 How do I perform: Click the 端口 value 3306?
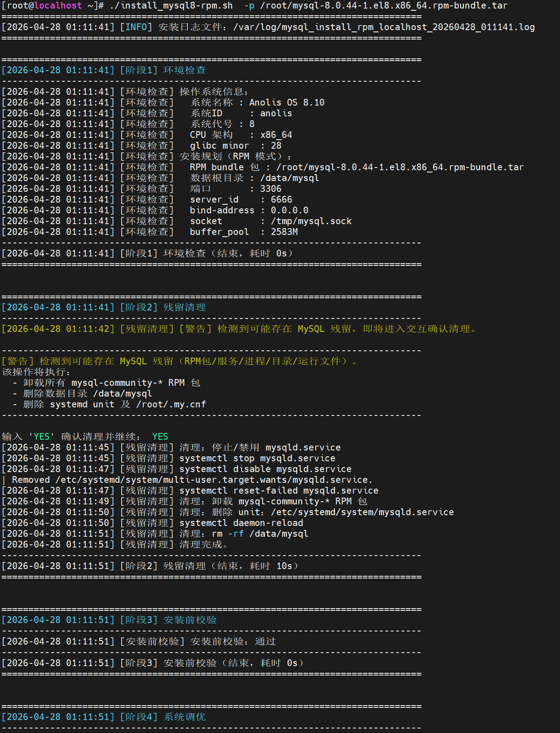pos(271,189)
